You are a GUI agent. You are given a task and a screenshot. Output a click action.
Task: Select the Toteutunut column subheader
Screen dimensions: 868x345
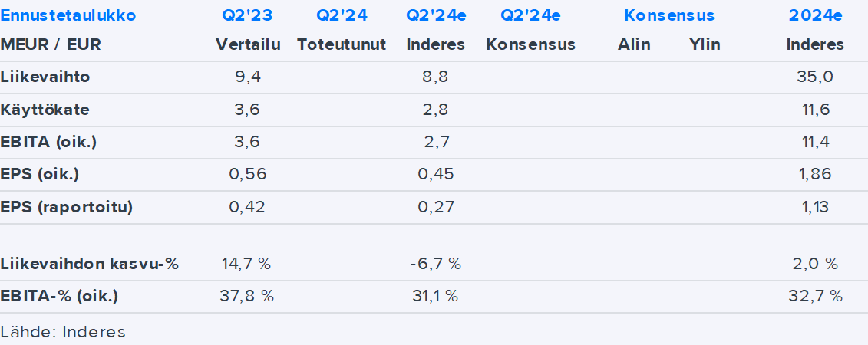click(342, 44)
